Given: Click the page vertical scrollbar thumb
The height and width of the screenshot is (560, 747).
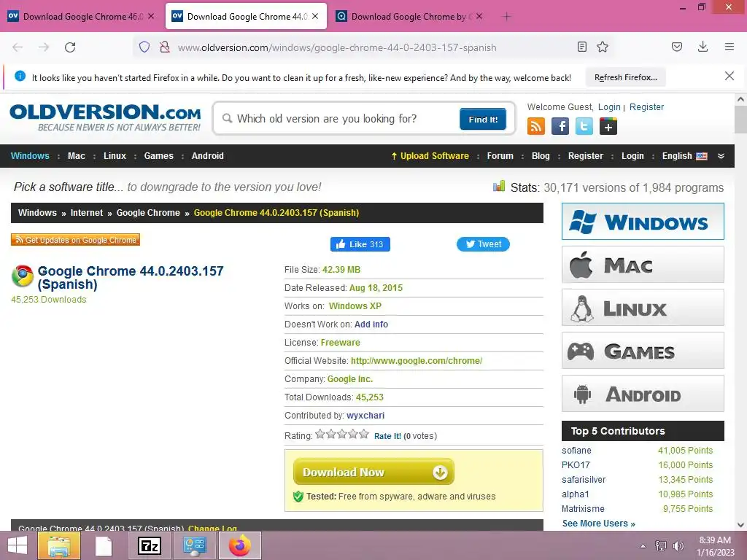Looking at the screenshot, I should coord(740,120).
